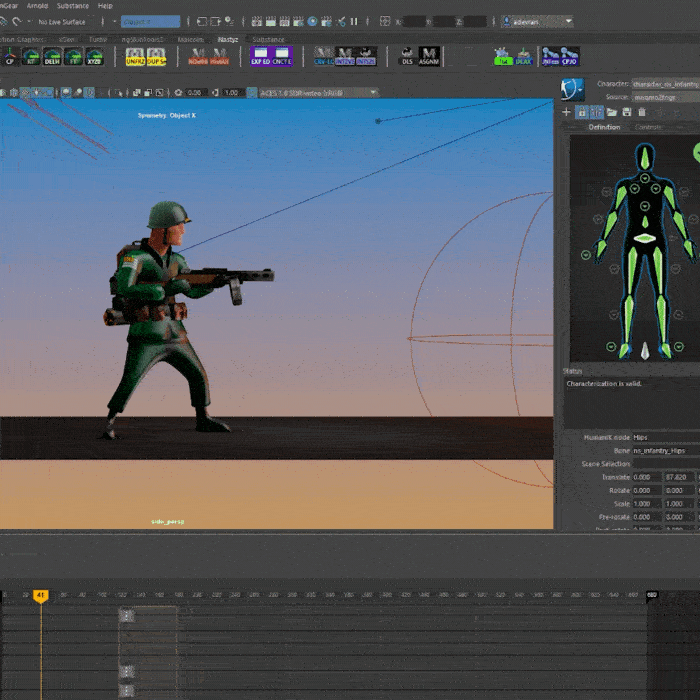Click the second red M icon on shelf
The height and width of the screenshot is (700, 700).
coord(219,57)
